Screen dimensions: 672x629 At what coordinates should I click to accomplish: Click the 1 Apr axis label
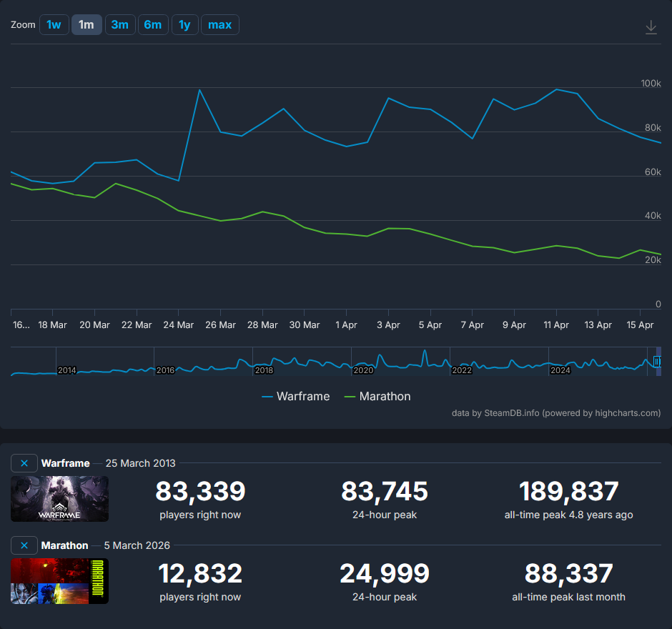coord(346,325)
